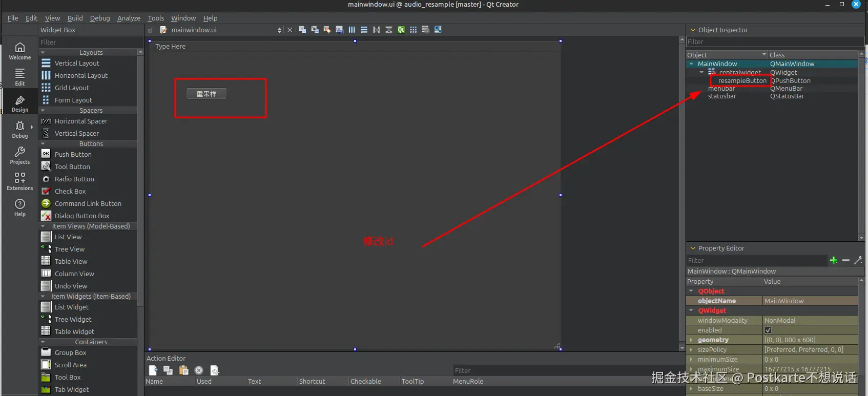Image resolution: width=868 pixels, height=396 pixels.
Task: Collapse the Buttons category in Widget Box
Action: coord(43,144)
